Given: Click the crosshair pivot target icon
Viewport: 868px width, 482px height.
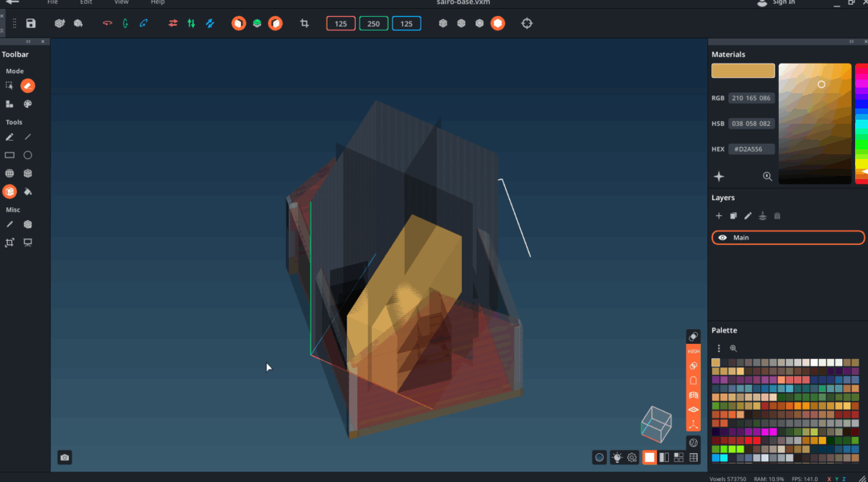Looking at the screenshot, I should (527, 23).
